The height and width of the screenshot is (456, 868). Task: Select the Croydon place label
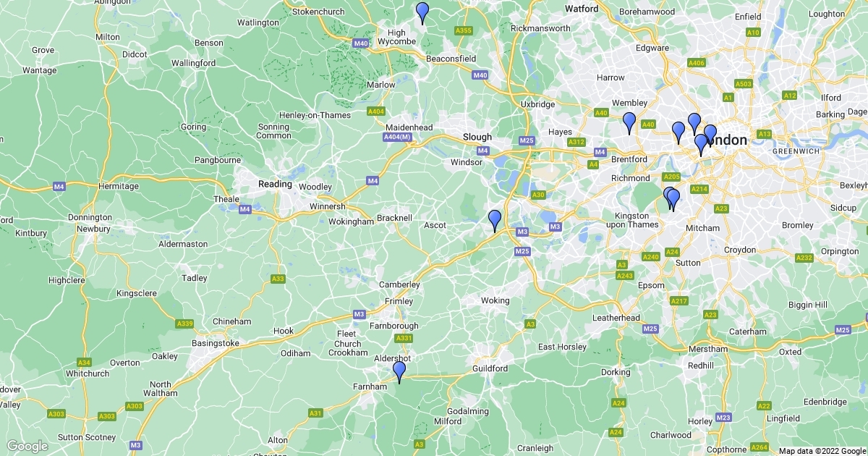click(739, 249)
